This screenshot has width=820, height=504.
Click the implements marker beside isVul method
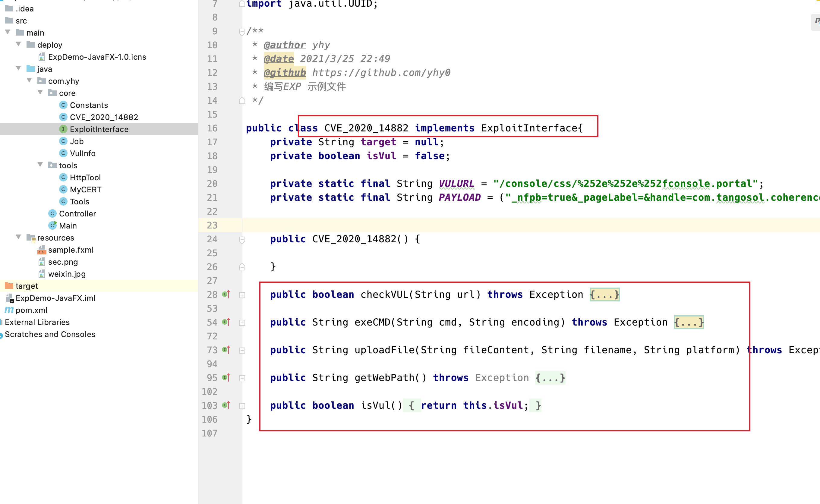click(226, 405)
